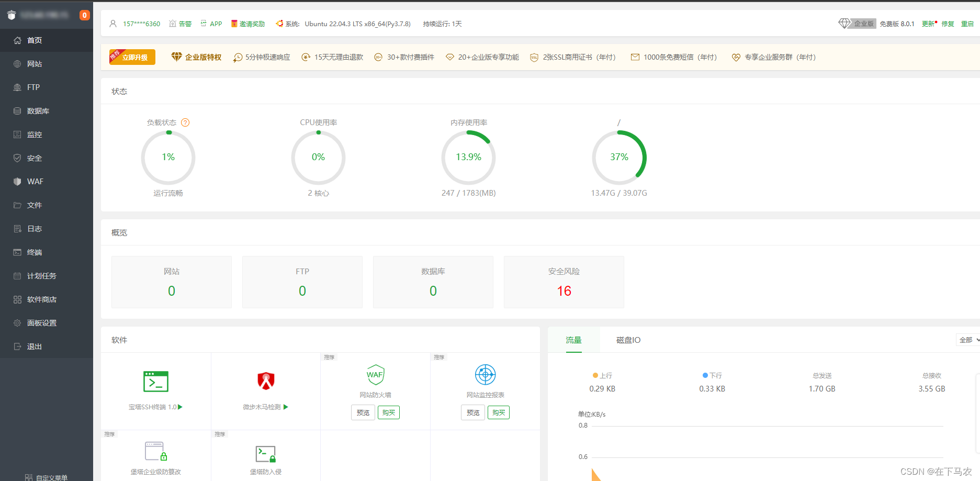Viewport: 980px width, 481px height.
Task: Click 购买 under 网站监控报表
Action: (x=499, y=413)
